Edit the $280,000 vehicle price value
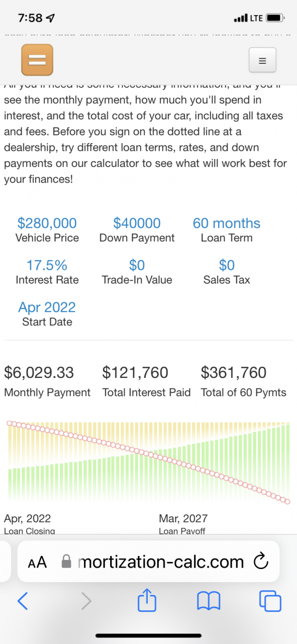The height and width of the screenshot is (644, 297). click(47, 223)
